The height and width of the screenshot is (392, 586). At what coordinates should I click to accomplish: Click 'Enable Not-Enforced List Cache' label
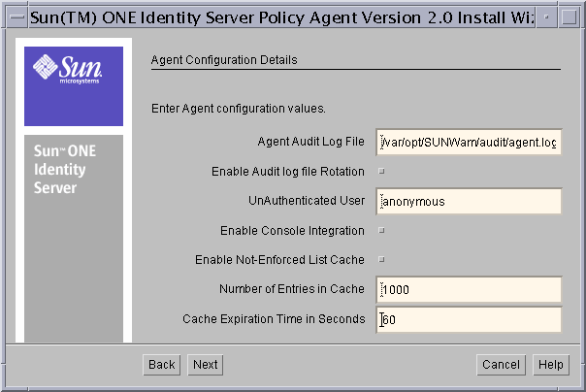(x=279, y=260)
